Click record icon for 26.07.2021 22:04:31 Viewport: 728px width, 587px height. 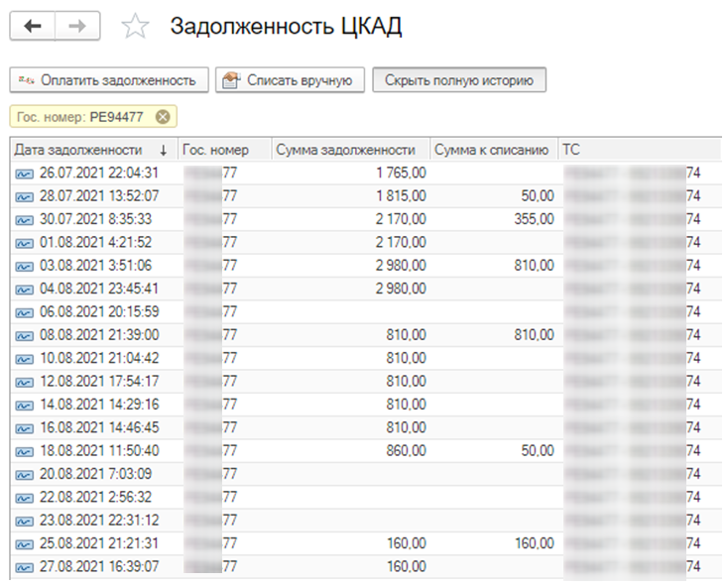tap(24, 174)
